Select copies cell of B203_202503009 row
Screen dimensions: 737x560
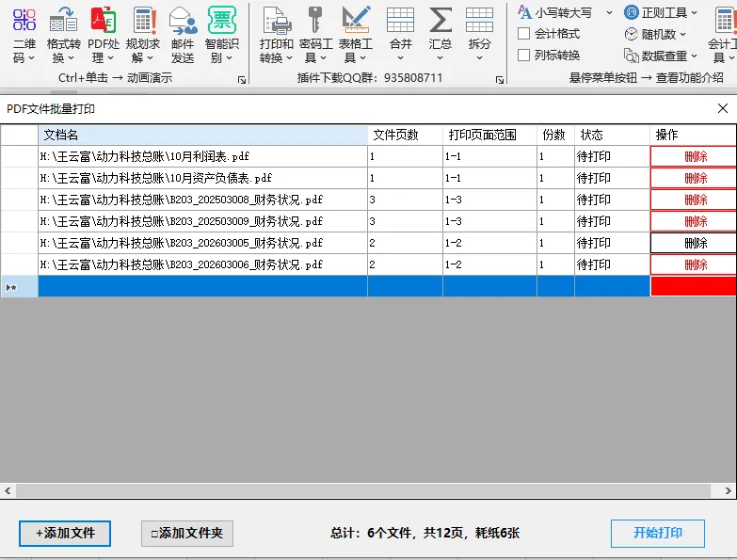coord(555,221)
